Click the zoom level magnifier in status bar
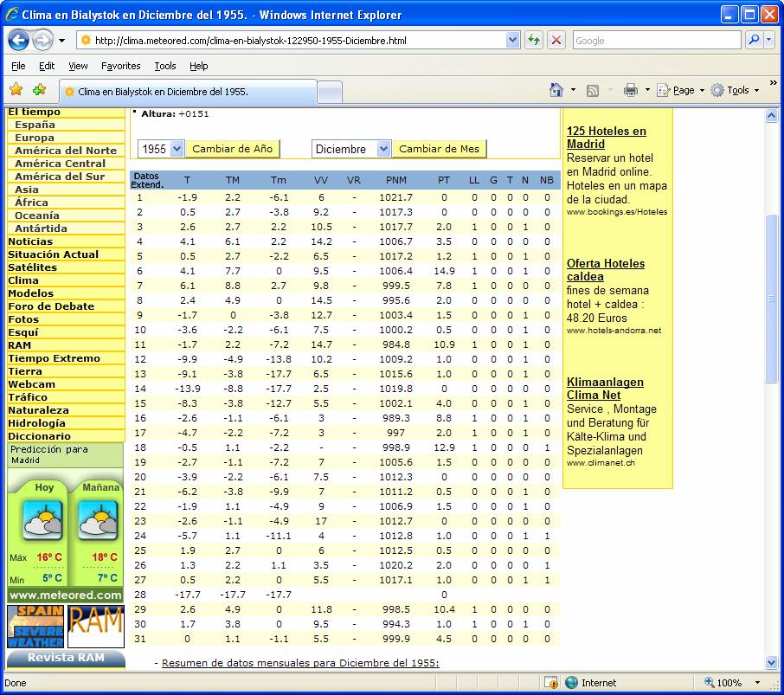This screenshot has width=784, height=695. point(709,683)
